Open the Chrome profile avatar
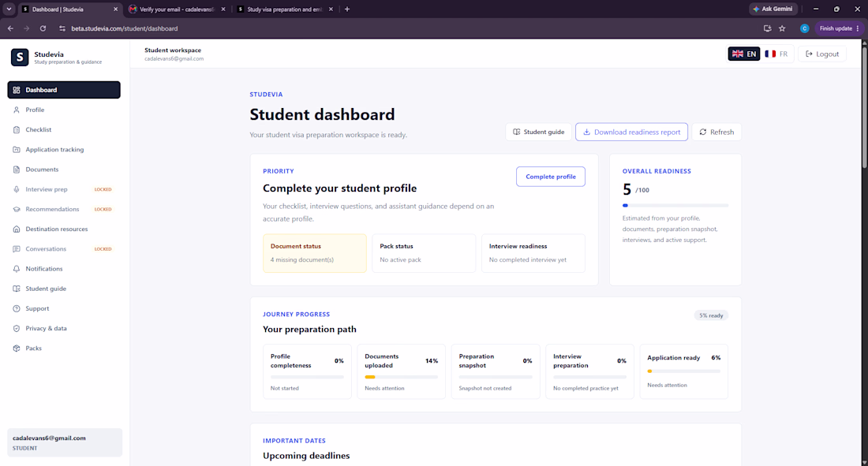Screen dimensions: 868x466 pyautogui.click(x=804, y=28)
